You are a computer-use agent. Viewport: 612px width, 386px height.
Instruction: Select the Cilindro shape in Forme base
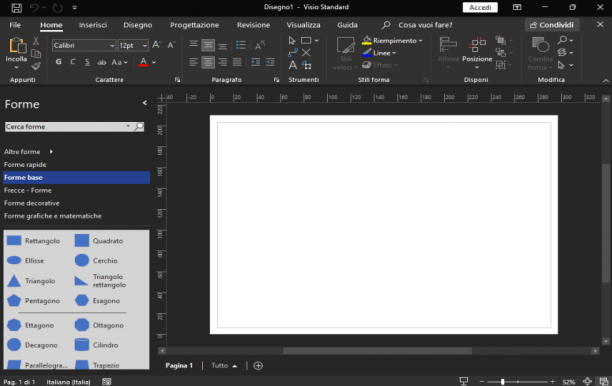pyautogui.click(x=97, y=345)
